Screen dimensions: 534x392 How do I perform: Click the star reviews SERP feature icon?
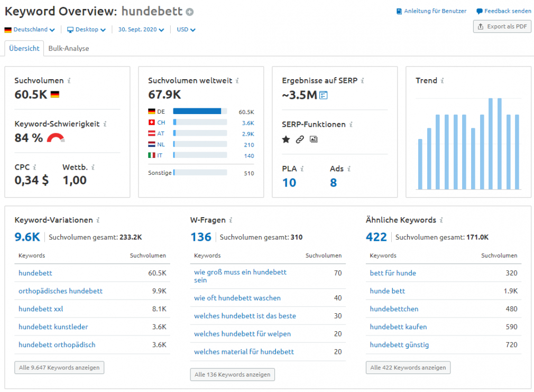point(286,139)
